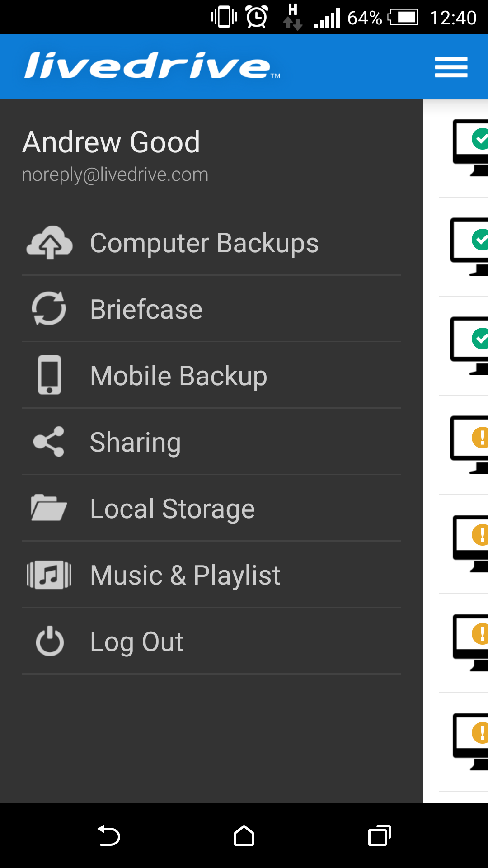Select the topmost computer with green checkmark
This screenshot has width=488, height=868.
tap(470, 148)
